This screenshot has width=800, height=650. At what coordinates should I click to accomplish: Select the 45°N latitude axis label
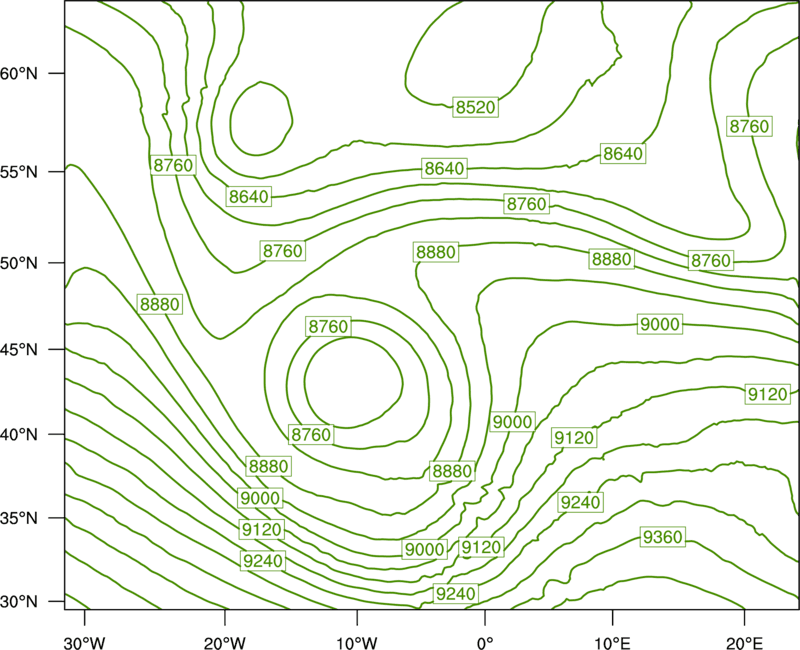[19, 350]
